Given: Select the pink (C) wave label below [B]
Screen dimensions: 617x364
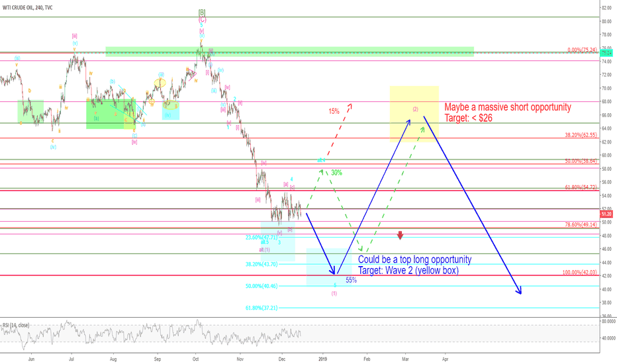Looking at the screenshot, I should pyautogui.click(x=203, y=20).
